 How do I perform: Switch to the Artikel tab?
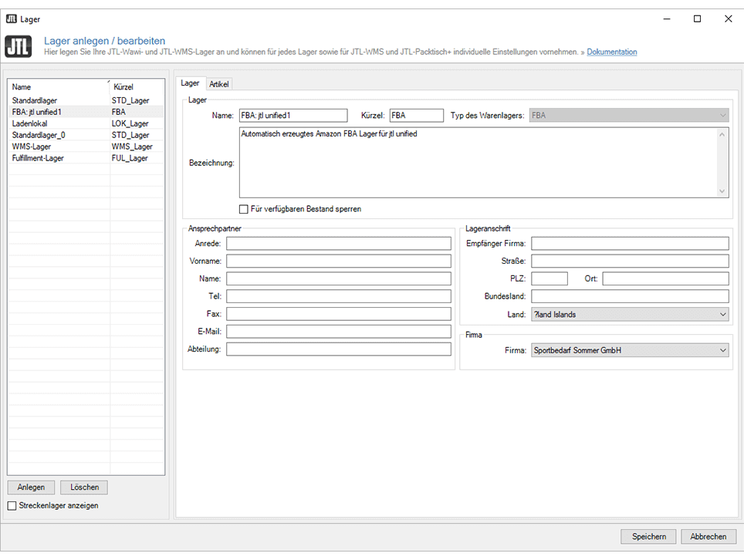pyautogui.click(x=219, y=84)
